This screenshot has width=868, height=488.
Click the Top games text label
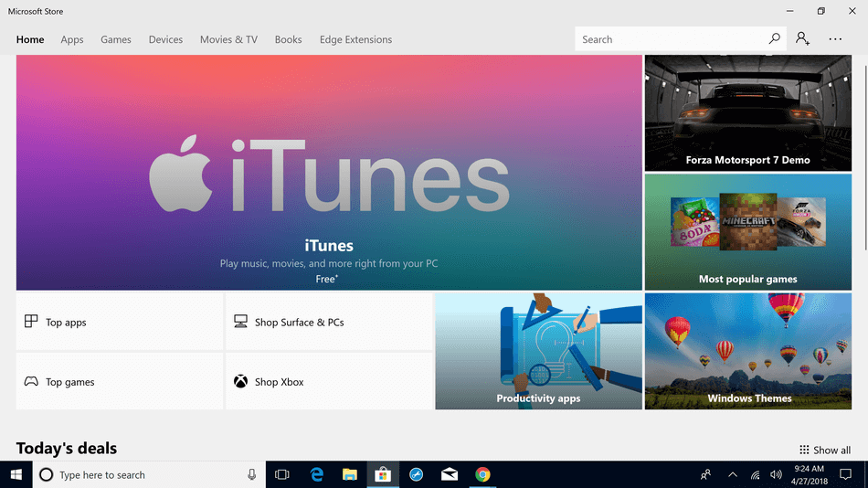[69, 382]
